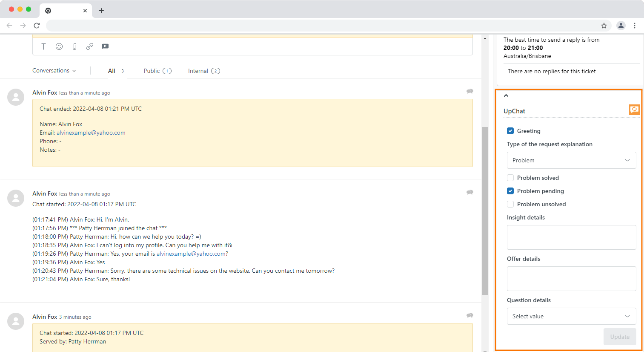Click Alvin Fox avatar on Chat ended message
Viewport: 644px width, 352px height.
click(16, 97)
